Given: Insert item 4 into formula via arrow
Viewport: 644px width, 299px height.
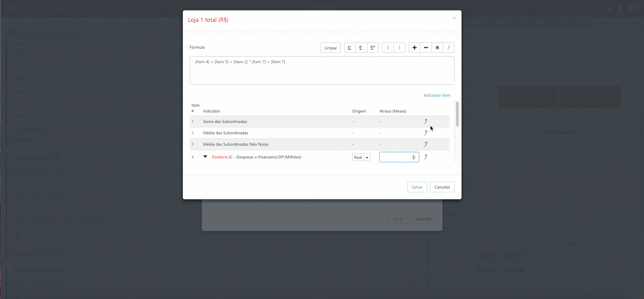Looking at the screenshot, I should coord(425,157).
